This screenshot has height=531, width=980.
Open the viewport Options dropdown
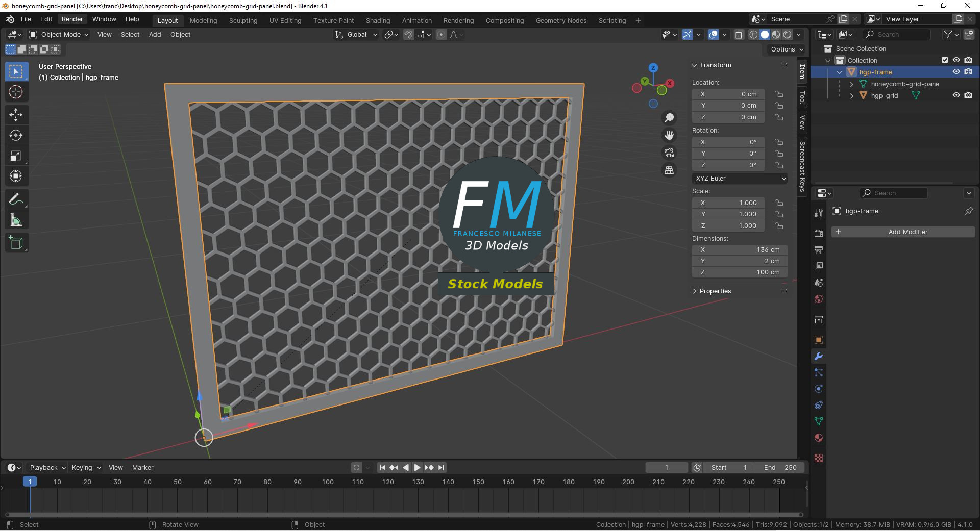[787, 49]
